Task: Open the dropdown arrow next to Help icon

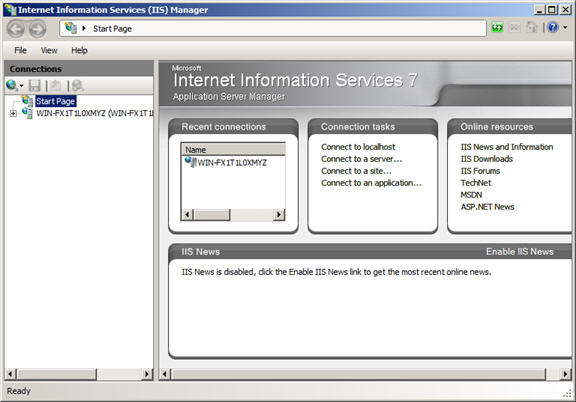Action: tap(565, 27)
